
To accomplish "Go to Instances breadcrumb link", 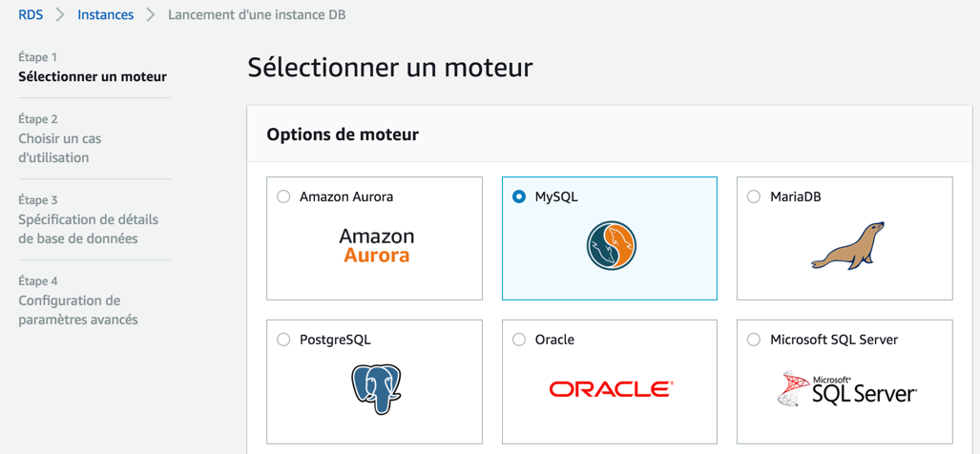I will tap(105, 15).
